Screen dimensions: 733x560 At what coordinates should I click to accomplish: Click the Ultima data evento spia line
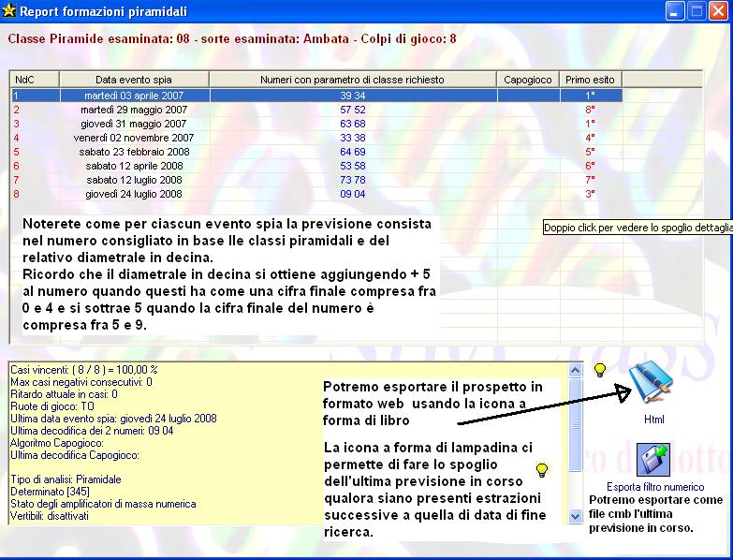pos(113,419)
